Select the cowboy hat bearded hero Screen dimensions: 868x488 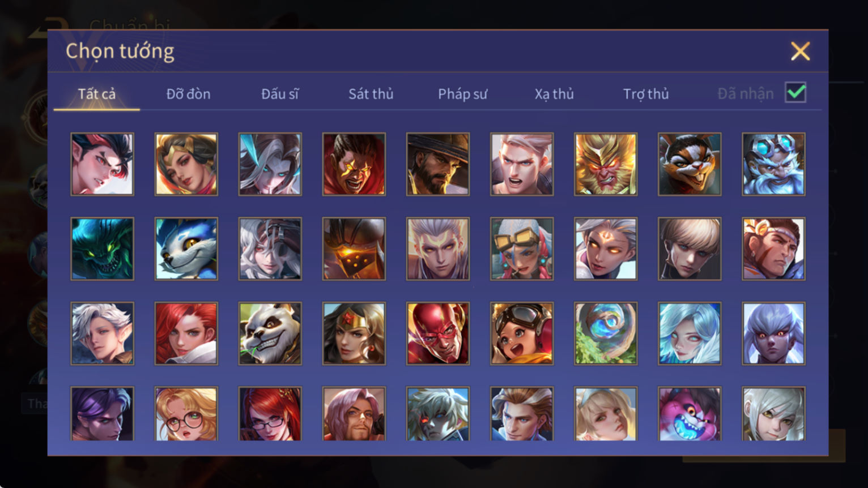438,164
